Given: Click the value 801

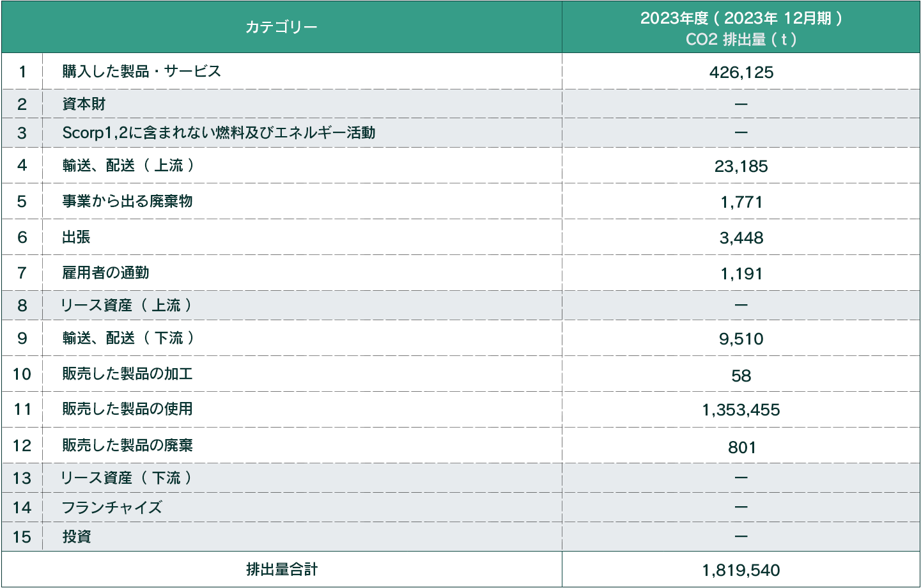Looking at the screenshot, I should tap(741, 447).
